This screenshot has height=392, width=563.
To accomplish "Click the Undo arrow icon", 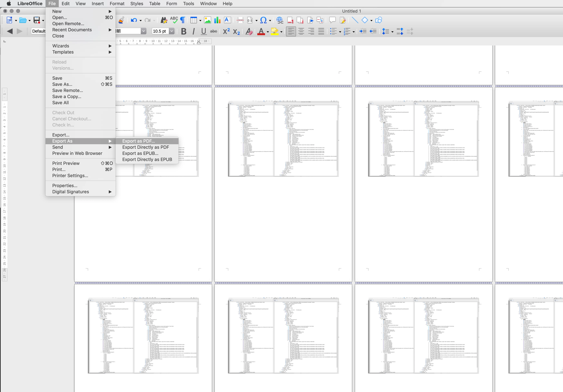I will pyautogui.click(x=134, y=20).
